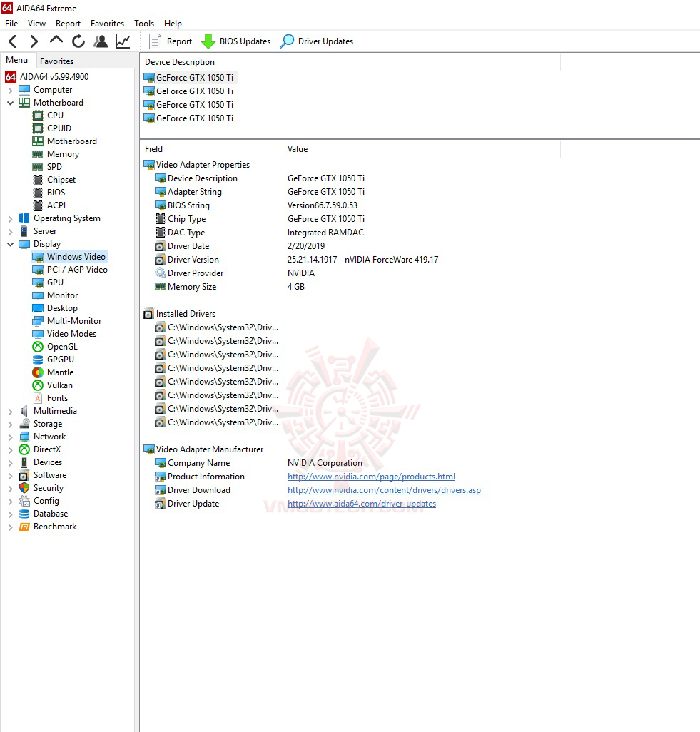
Task: Expand the Computer node
Action: pos(10,90)
